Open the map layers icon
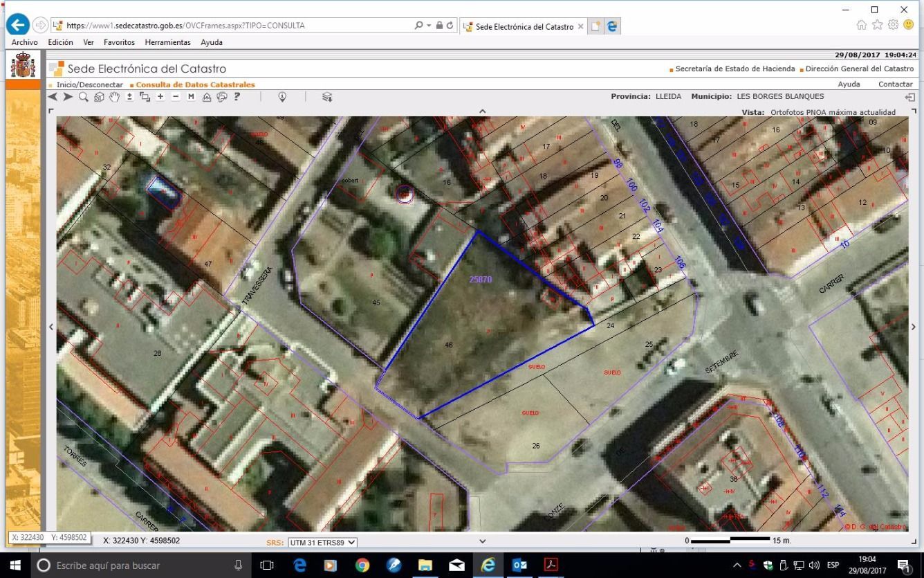 click(327, 97)
